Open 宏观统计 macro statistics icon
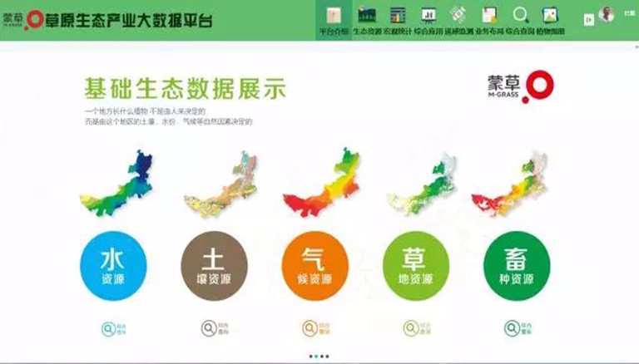Screen dimensions: 639x364 pos(397,17)
